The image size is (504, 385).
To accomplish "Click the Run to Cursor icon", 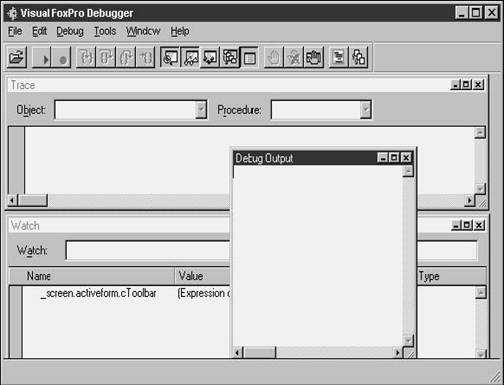I will pos(145,58).
